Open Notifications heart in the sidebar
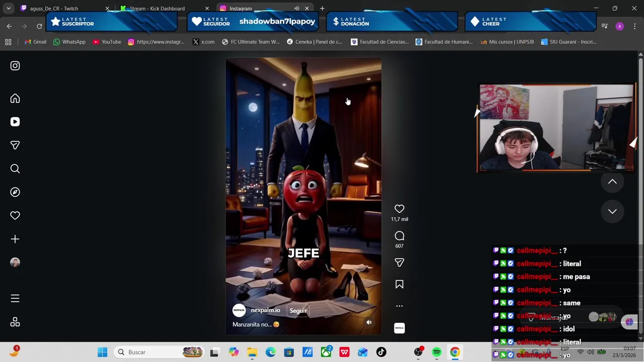The width and height of the screenshot is (644, 362). coord(15,216)
